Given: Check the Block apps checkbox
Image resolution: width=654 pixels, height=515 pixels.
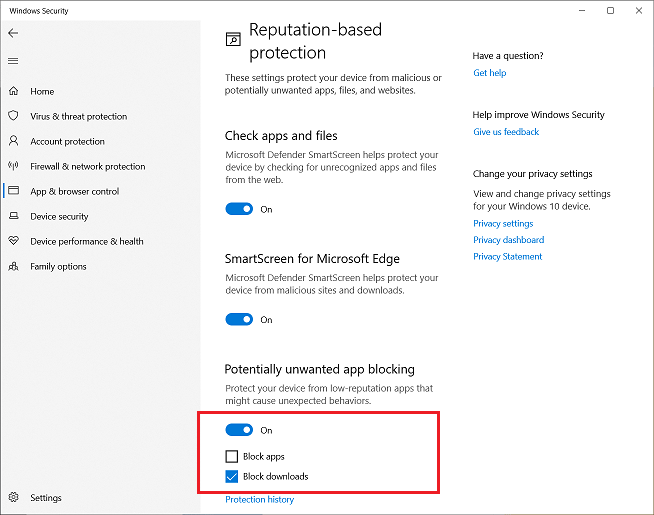Looking at the screenshot, I should pyautogui.click(x=232, y=456).
